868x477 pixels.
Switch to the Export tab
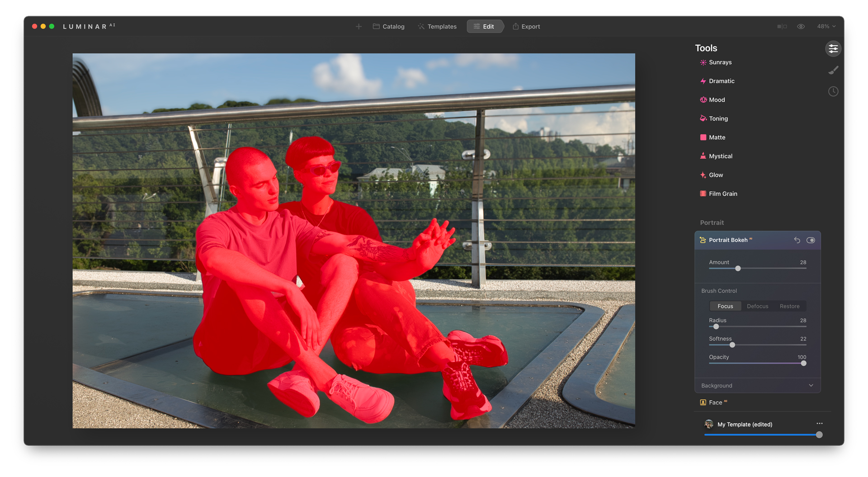[526, 27]
